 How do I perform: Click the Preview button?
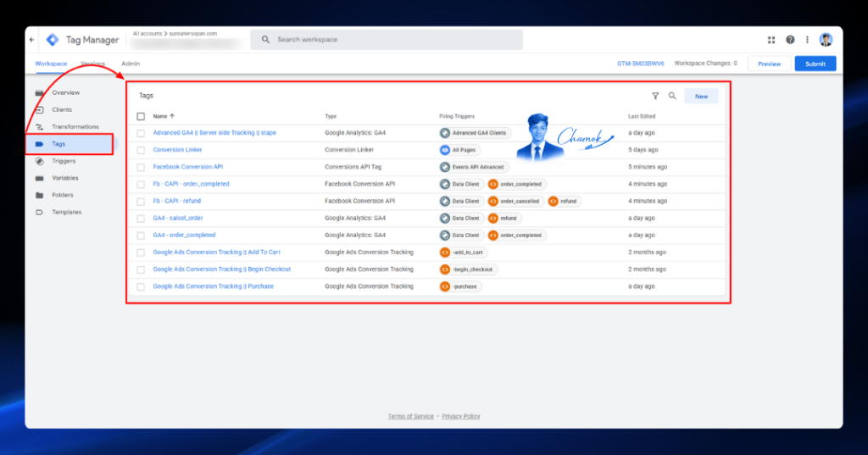click(x=769, y=64)
